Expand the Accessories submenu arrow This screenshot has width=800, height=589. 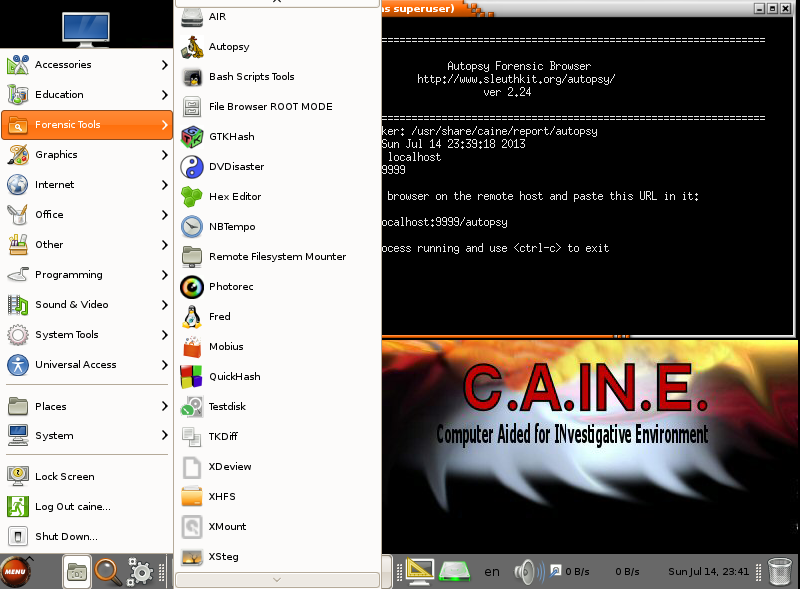pyautogui.click(x=164, y=65)
